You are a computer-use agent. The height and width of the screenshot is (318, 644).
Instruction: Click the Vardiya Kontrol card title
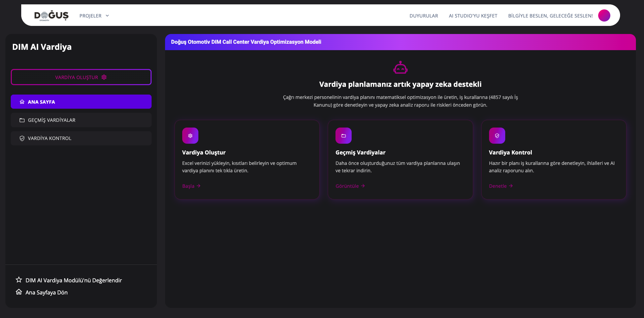(511, 152)
